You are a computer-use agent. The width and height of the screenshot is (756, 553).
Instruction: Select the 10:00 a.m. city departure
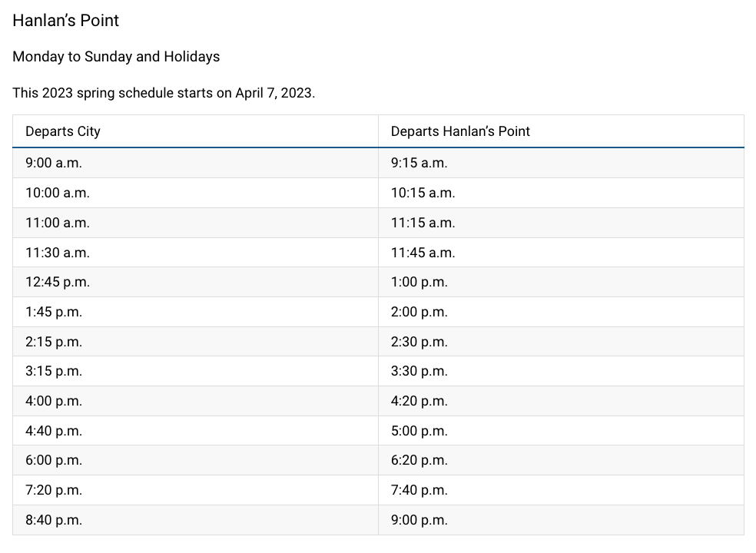point(58,193)
